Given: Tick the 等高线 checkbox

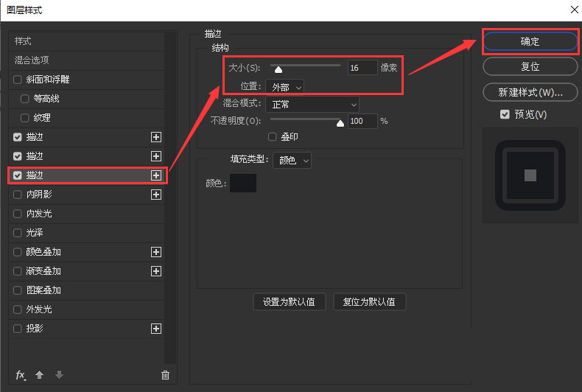Looking at the screenshot, I should (25, 99).
